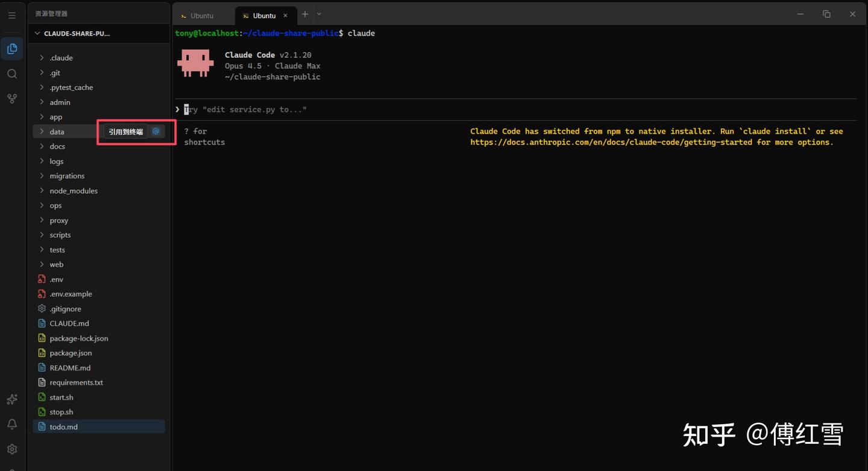Open the source control panel icon
Image resolution: width=868 pixels, height=471 pixels.
12,98
